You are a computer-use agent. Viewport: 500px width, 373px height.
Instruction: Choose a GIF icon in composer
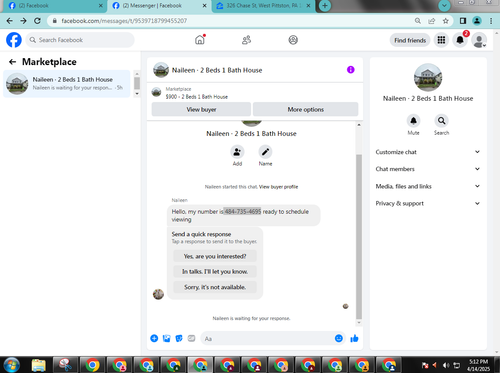(x=191, y=338)
